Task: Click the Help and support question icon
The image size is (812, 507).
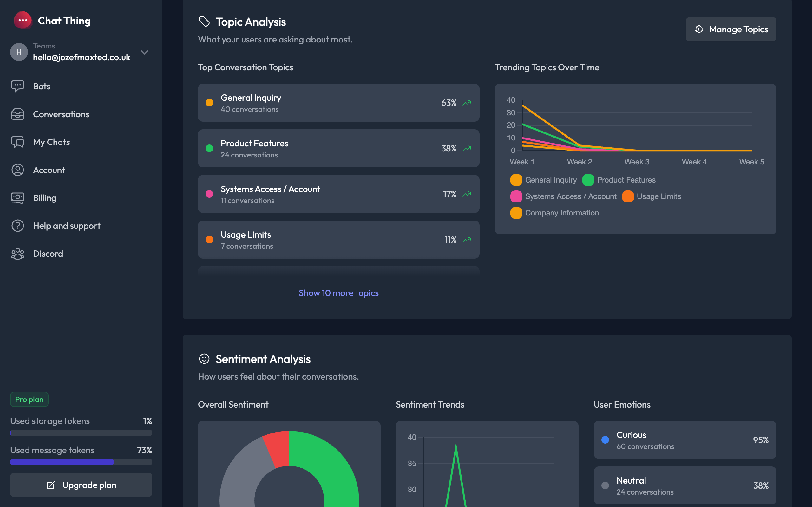Action: click(x=17, y=226)
